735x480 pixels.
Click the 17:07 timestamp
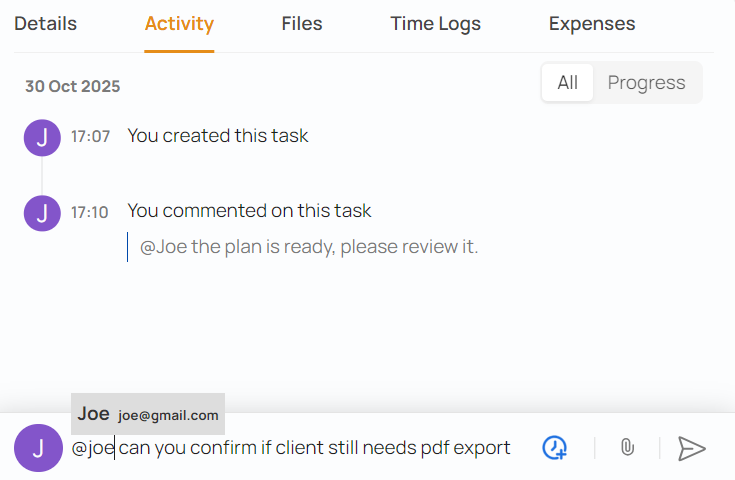[90, 136]
